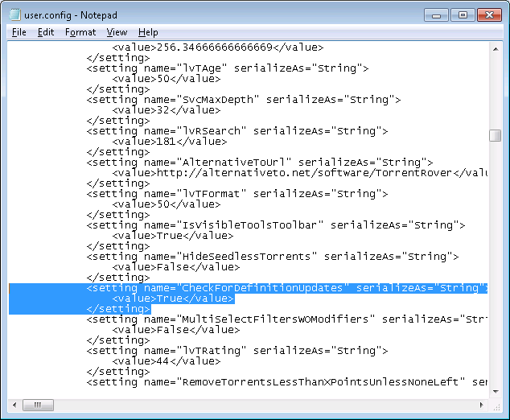
Task: Click the MultiSelectFiltersWOModifiers setting line
Action: pos(286,319)
